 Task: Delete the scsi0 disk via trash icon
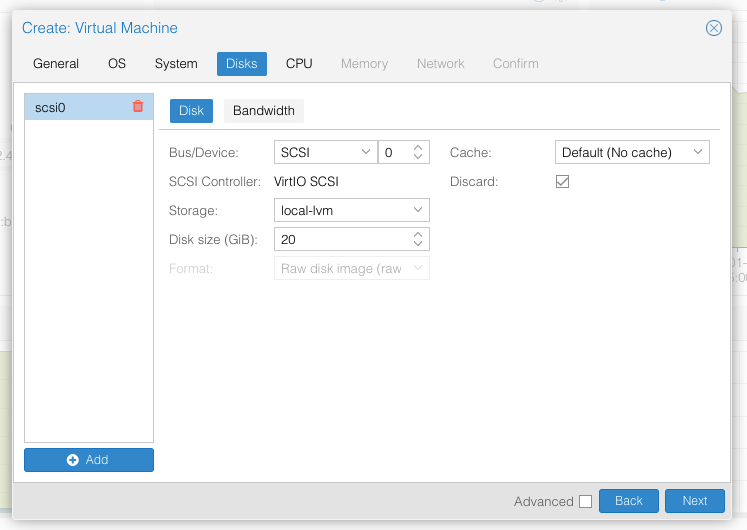[x=138, y=107]
